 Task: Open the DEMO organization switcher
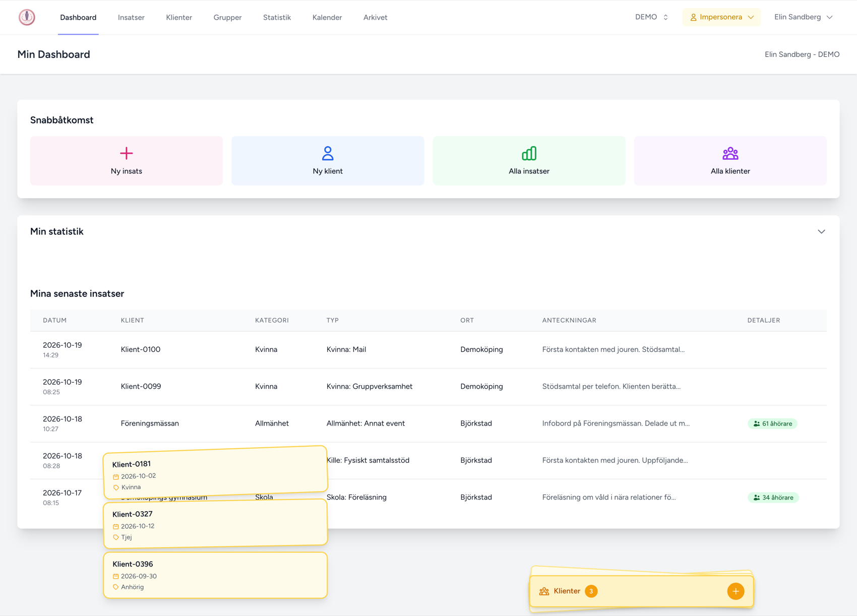coord(651,17)
